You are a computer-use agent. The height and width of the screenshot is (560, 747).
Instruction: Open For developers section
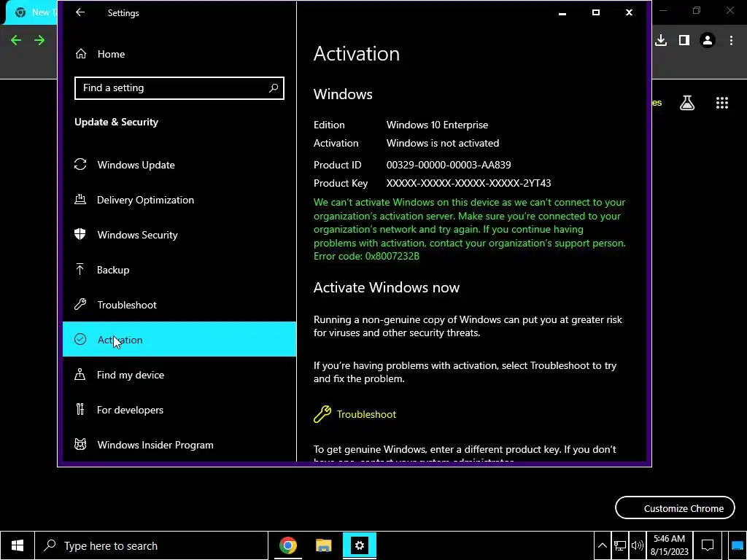pos(179,410)
